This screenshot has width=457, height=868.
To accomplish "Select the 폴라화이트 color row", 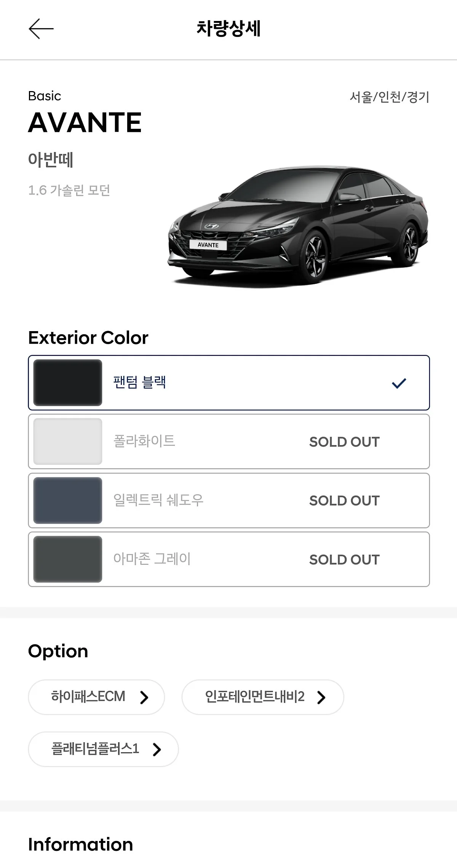I will tap(229, 442).
